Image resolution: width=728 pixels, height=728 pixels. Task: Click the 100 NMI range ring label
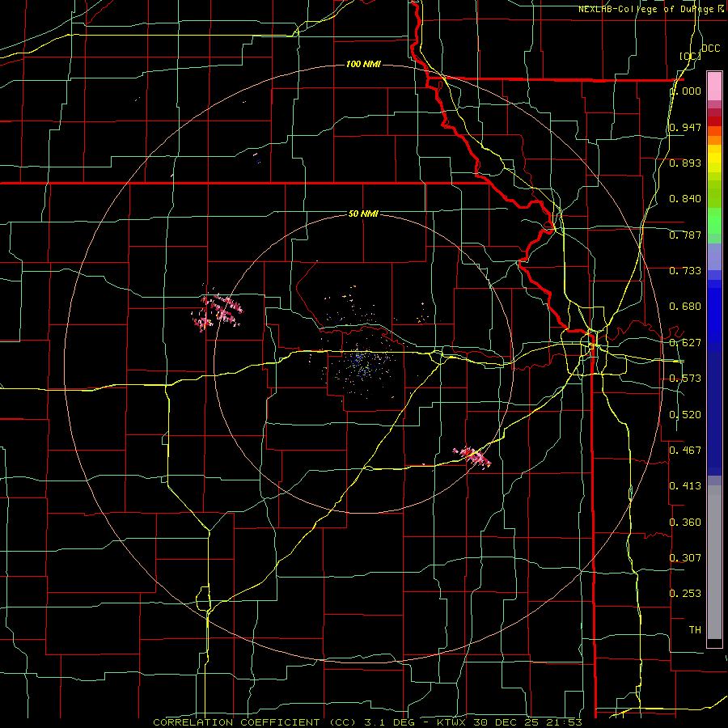point(363,64)
